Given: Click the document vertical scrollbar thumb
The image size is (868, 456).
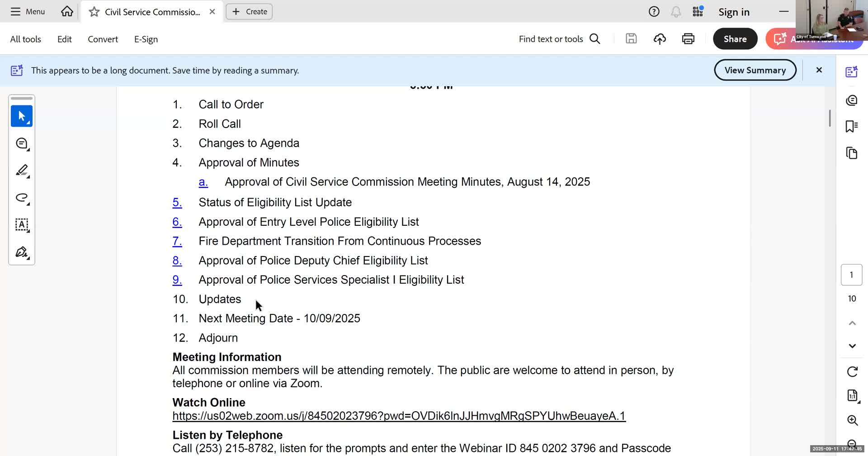Looking at the screenshot, I should pos(830,118).
